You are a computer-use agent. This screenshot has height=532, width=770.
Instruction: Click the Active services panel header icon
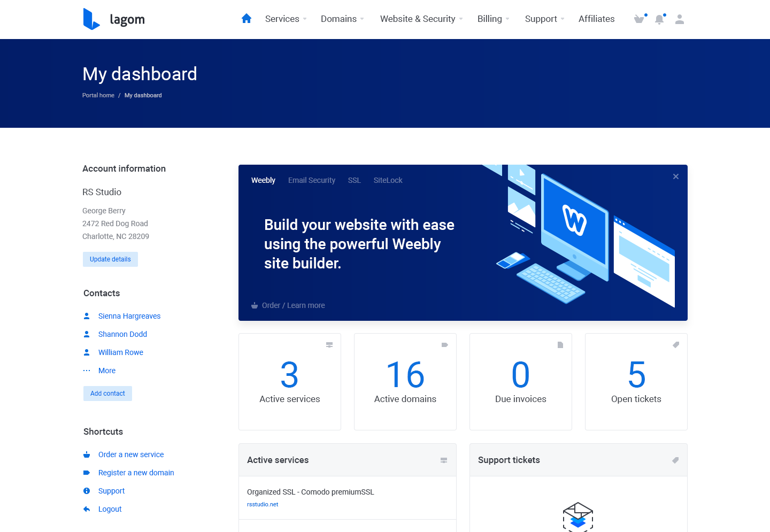[444, 460]
